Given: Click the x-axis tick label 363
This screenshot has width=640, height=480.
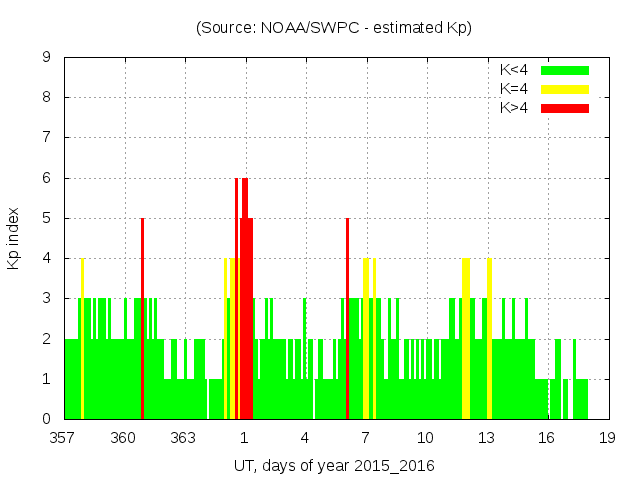Looking at the screenshot, I should click(184, 438).
